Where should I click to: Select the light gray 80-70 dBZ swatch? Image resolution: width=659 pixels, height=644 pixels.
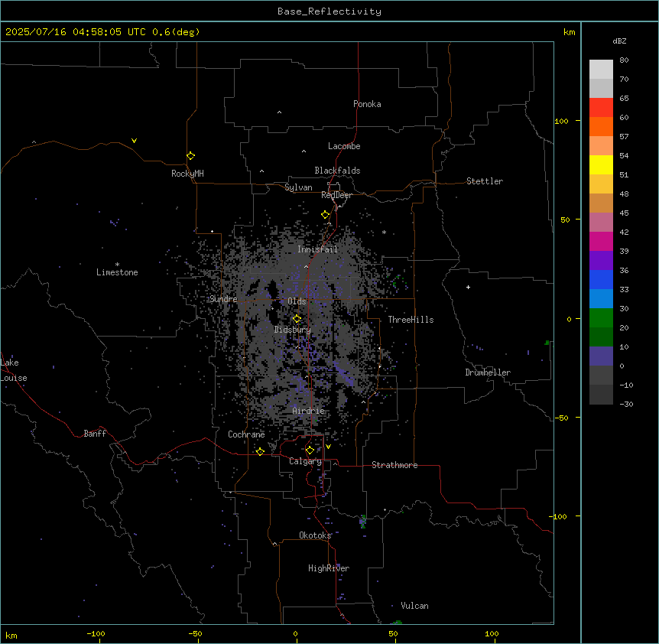coord(601,70)
